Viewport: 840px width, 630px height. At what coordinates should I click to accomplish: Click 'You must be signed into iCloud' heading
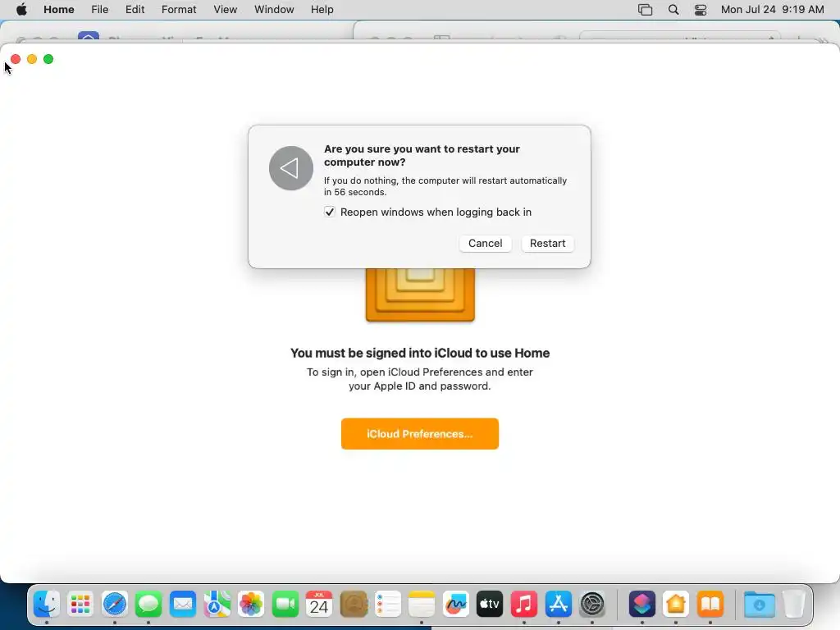click(420, 353)
